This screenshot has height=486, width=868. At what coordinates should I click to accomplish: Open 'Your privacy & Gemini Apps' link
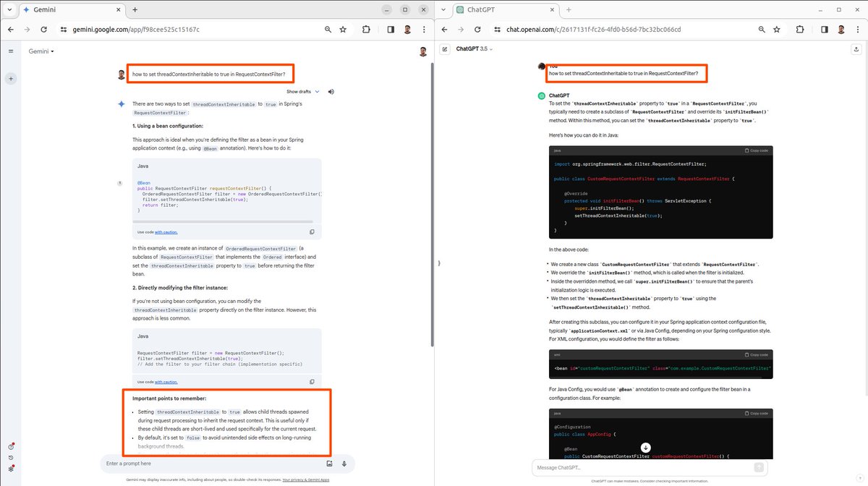click(x=306, y=480)
